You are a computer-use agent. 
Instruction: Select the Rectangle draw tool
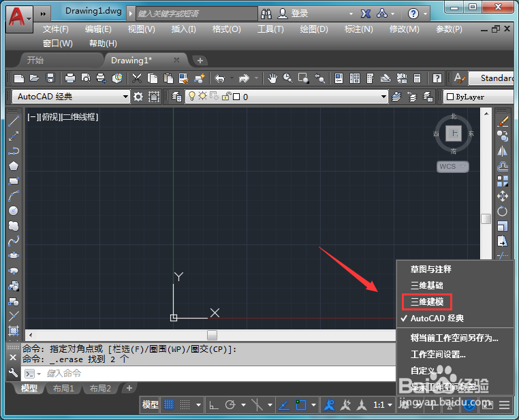tap(13, 181)
